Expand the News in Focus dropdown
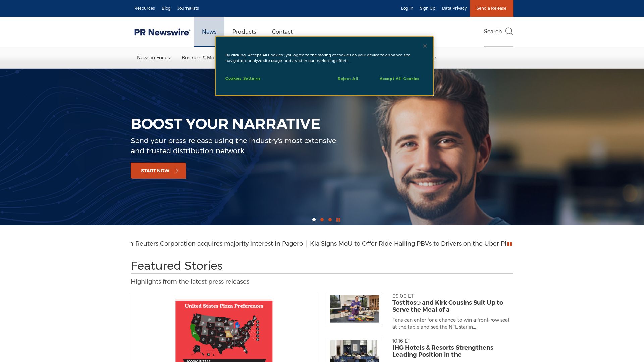644x362 pixels. [153, 57]
